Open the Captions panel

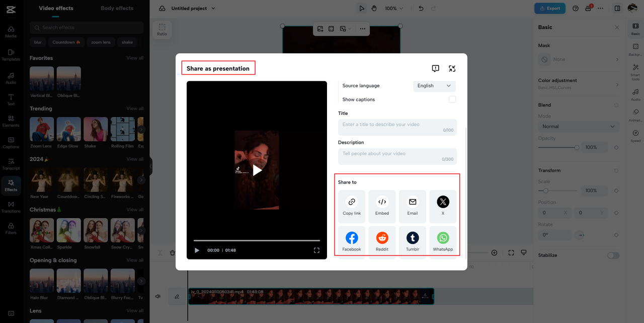[x=11, y=143]
